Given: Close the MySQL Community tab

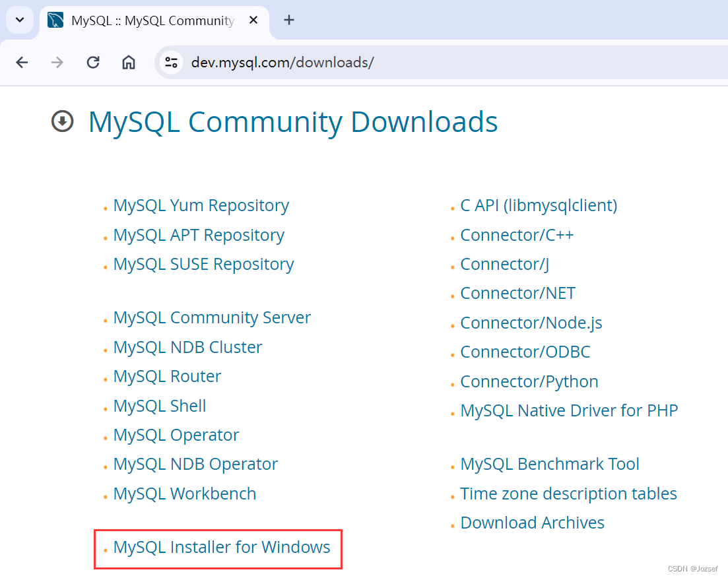Looking at the screenshot, I should (253, 20).
